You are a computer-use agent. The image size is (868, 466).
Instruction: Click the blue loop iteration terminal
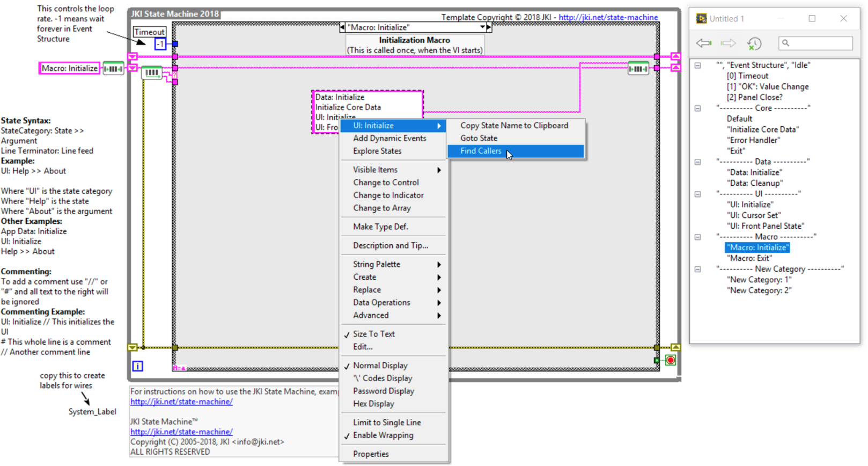137,366
